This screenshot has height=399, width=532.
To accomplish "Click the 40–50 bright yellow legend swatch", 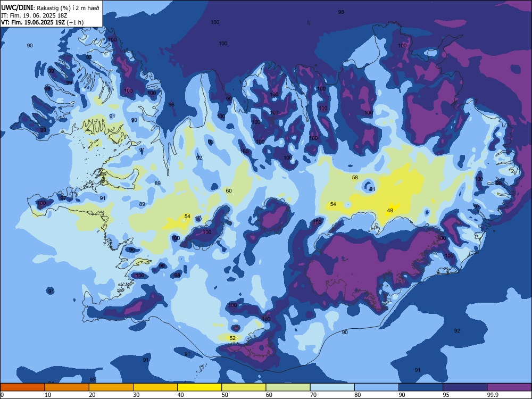I will pyautogui.click(x=199, y=387).
